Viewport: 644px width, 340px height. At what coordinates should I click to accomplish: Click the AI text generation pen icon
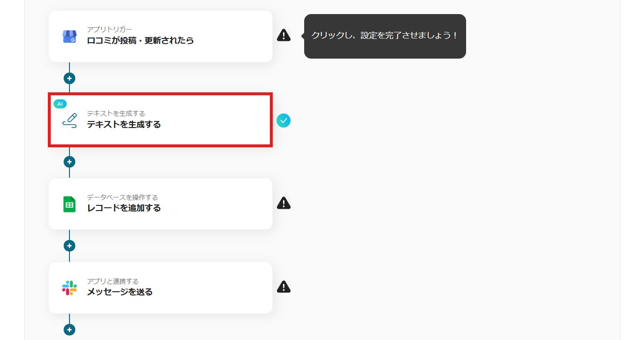click(69, 121)
